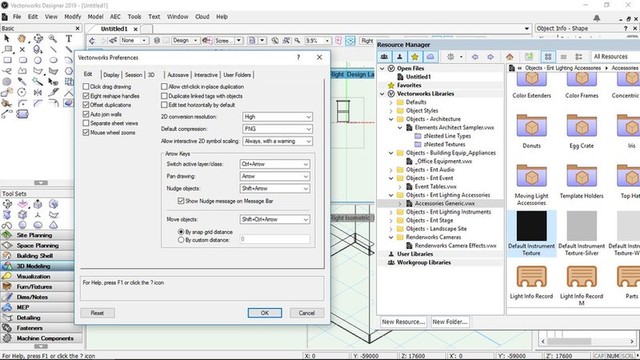Select the Rounded Rectangle tool

[22, 60]
